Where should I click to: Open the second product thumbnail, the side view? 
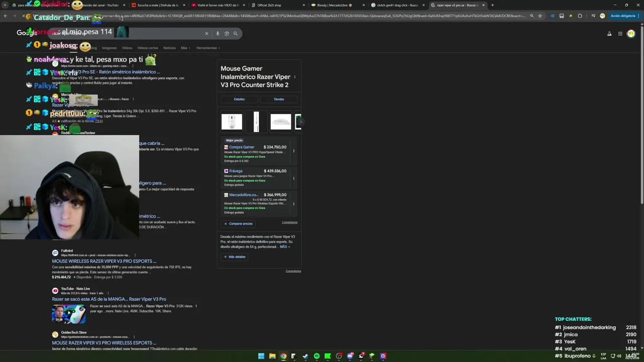[256, 122]
